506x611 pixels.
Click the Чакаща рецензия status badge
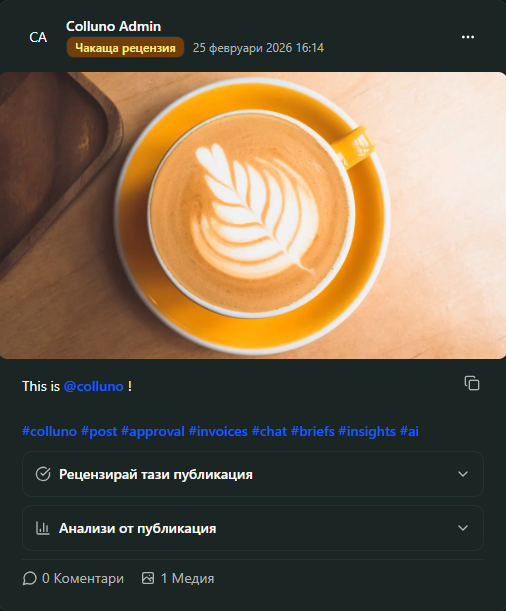click(125, 48)
